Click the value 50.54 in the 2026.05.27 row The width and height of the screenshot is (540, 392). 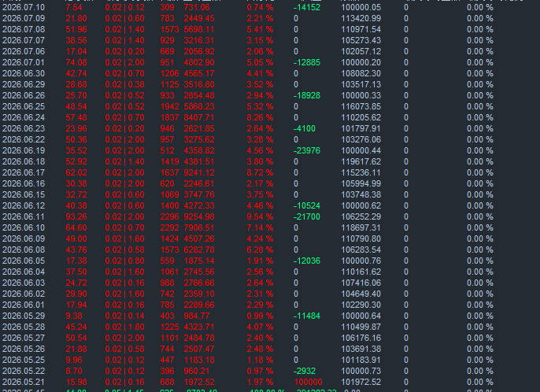(76, 338)
